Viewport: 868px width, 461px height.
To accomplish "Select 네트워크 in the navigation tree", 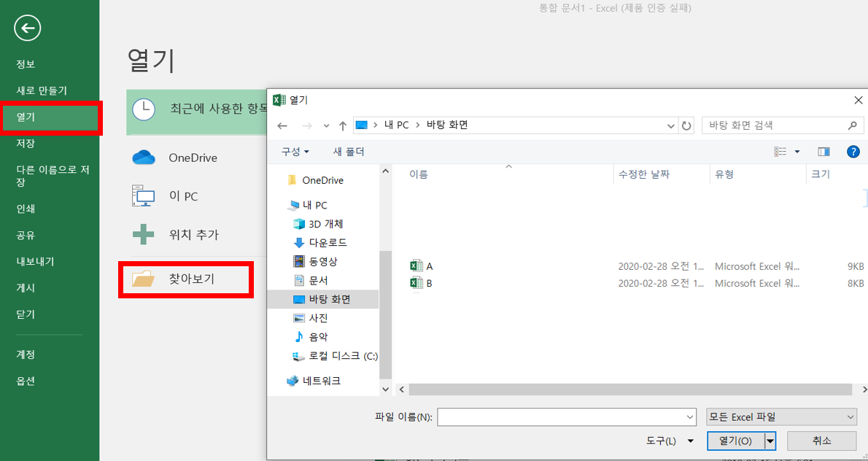I will tap(314, 381).
